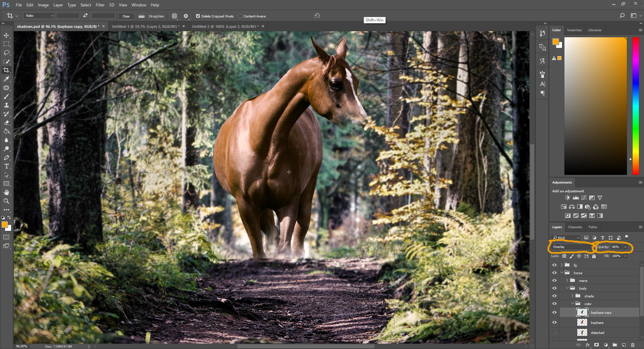Show the hidden detacked layer

coord(554,332)
